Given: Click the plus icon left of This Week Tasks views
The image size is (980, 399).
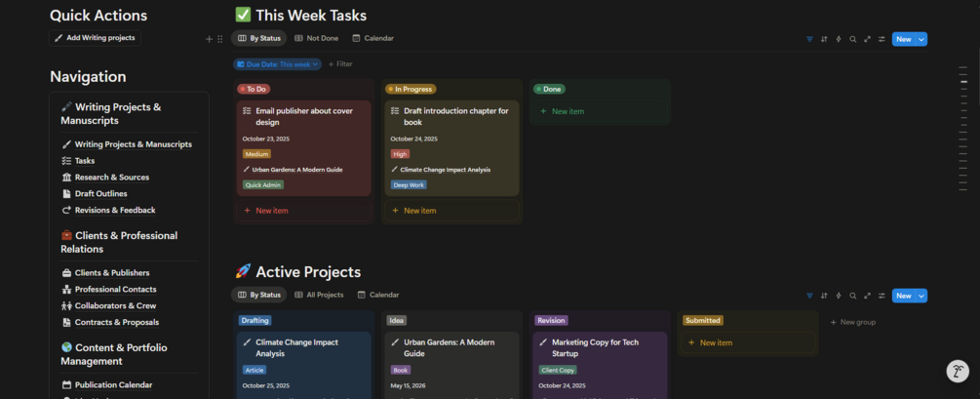Looking at the screenshot, I should tap(209, 39).
